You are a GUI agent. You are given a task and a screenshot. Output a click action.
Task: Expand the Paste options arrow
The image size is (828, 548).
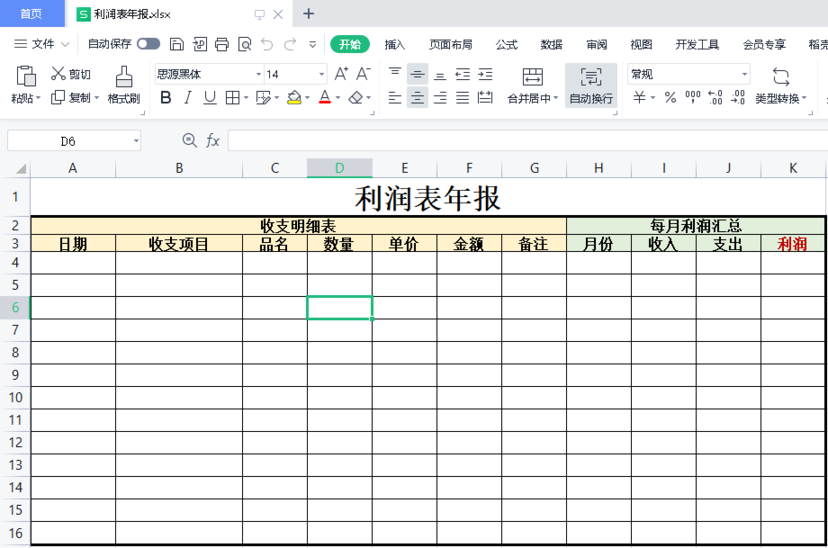tap(38, 99)
